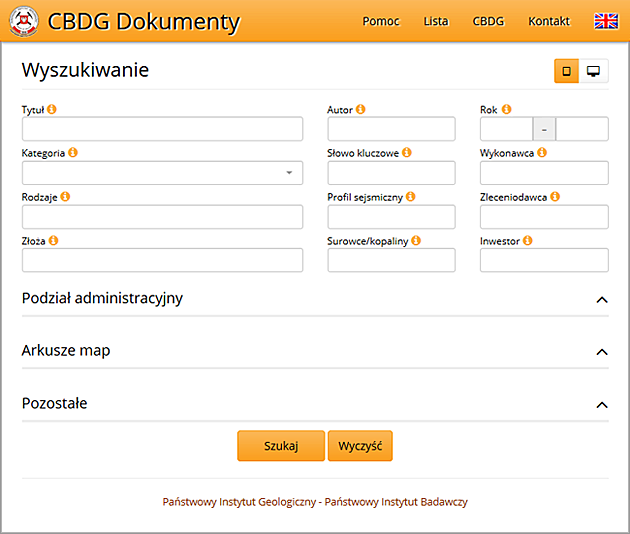Screen dimensions: 630x534
Task: Show info for the Autor field
Action: [x=360, y=109]
